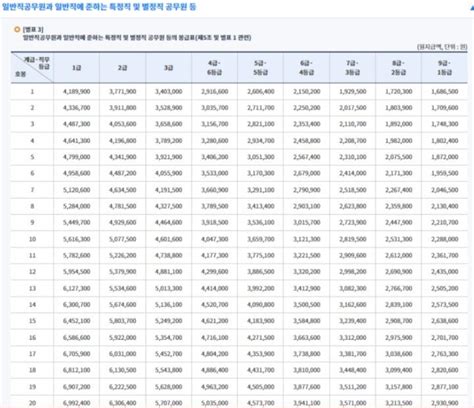Click the orange circle bullet beside 별표 3
Image resolution: width=474 pixels, height=408 pixels.
17,29
